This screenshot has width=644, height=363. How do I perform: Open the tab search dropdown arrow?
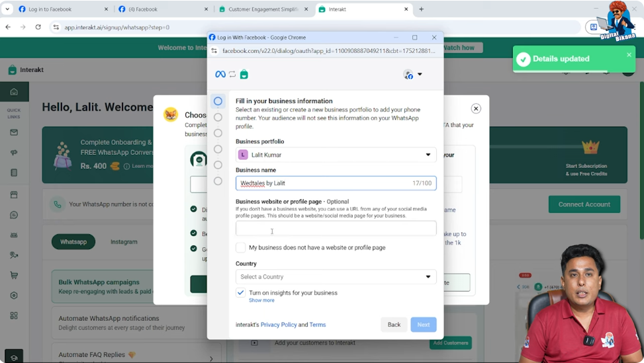tap(7, 9)
